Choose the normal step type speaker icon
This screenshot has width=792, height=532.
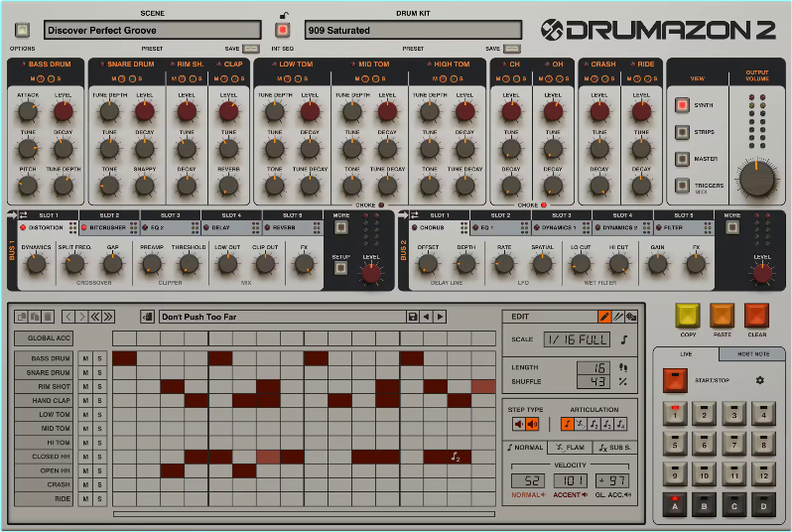(x=518, y=424)
